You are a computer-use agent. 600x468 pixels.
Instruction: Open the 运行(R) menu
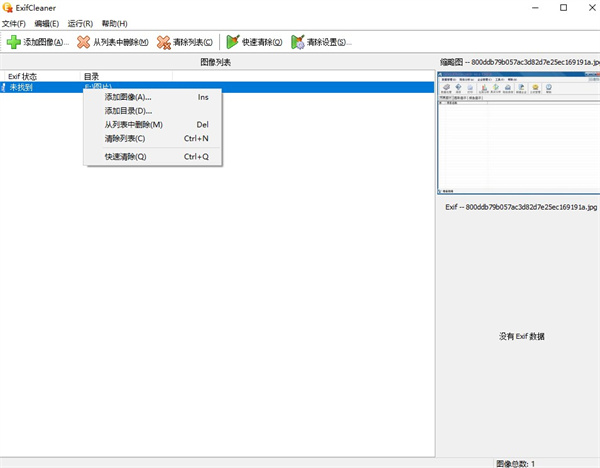(x=80, y=23)
